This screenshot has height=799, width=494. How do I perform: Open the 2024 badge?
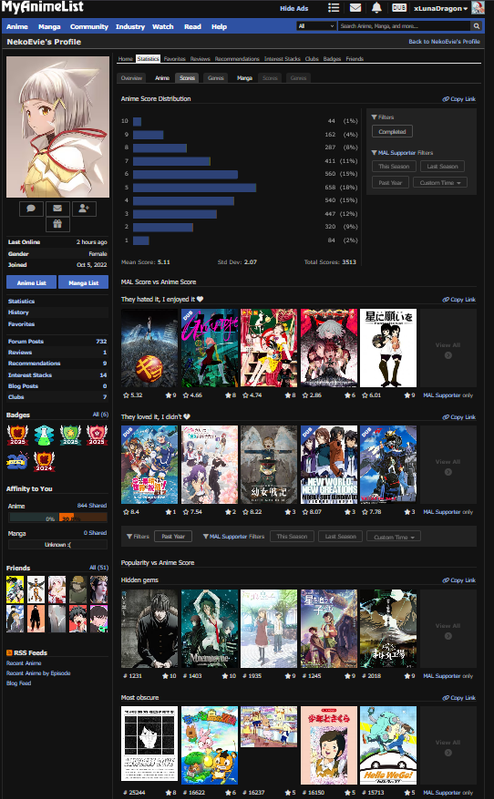[x=44, y=461]
